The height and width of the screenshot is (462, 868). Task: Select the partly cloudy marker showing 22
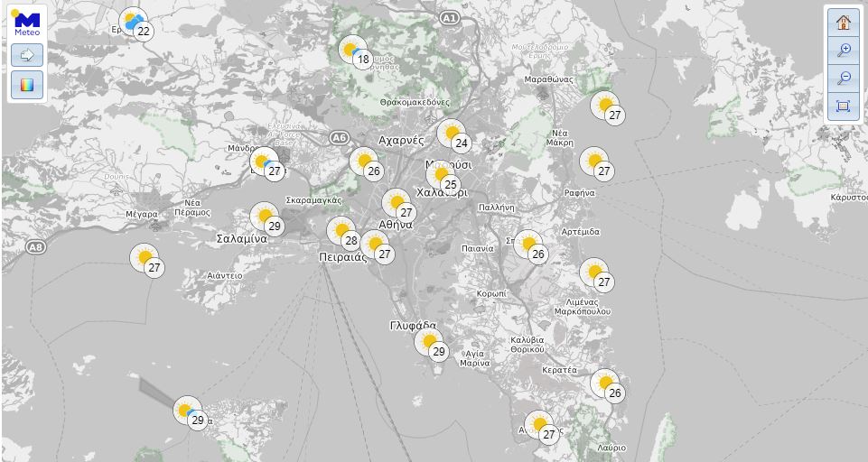pos(136,23)
